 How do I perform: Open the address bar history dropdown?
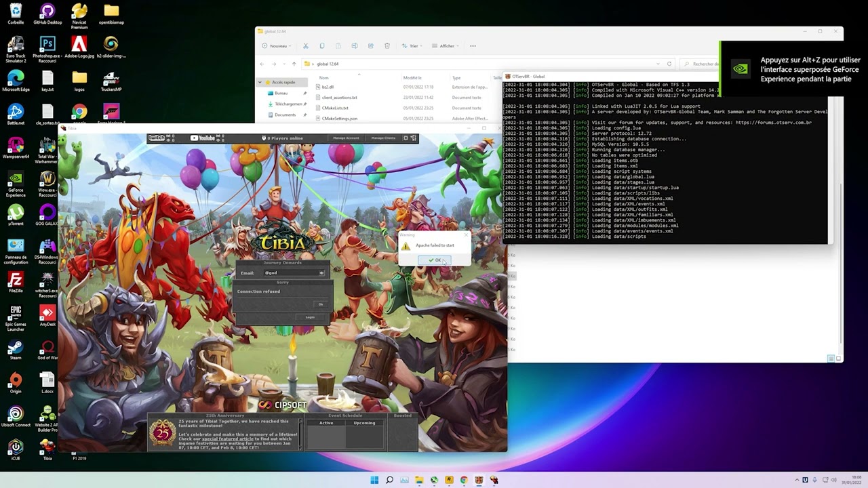point(658,64)
